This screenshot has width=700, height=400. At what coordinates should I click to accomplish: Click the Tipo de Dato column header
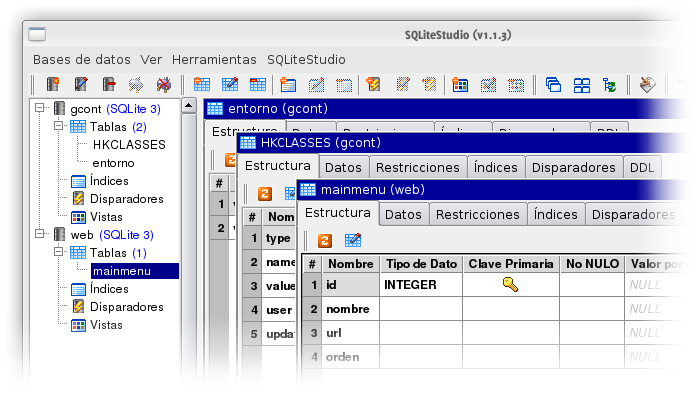point(420,264)
